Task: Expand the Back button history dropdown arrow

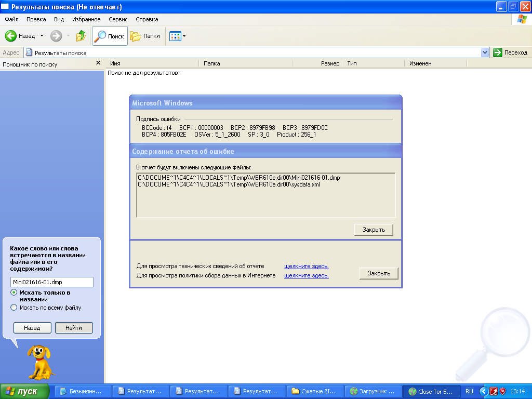Action: coord(42,36)
